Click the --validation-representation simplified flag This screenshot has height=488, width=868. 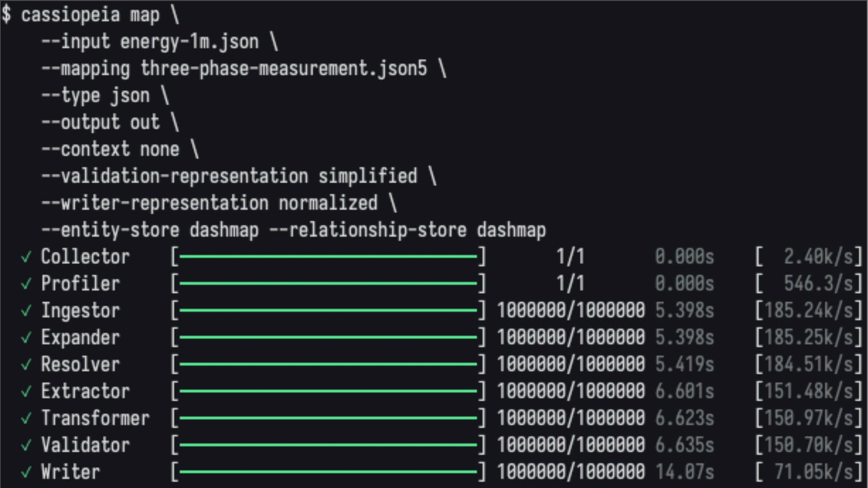click(229, 177)
